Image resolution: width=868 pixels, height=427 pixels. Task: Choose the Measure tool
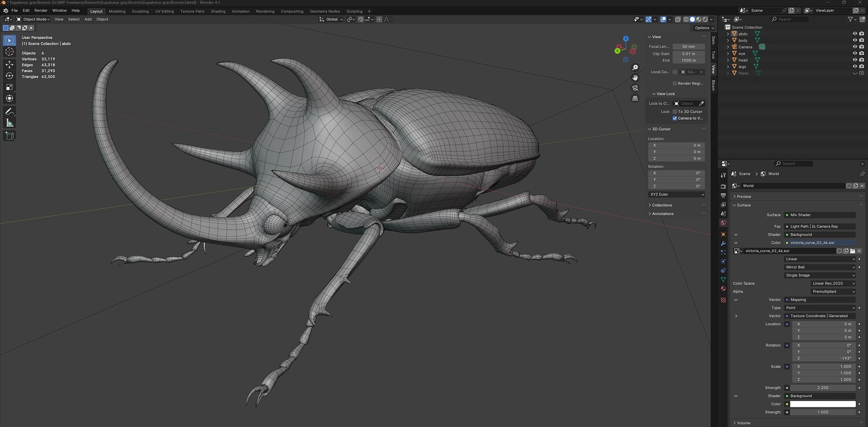point(9,123)
